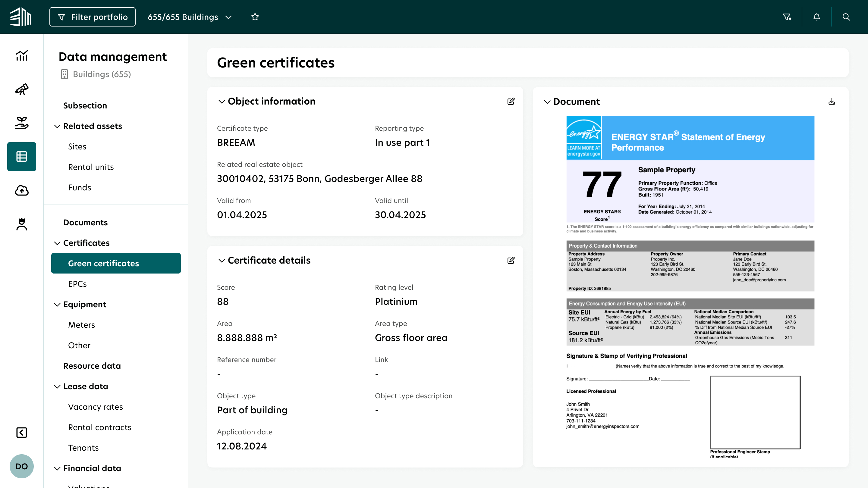Open the notifications bell
Image resolution: width=868 pixels, height=488 pixels.
tap(817, 17)
